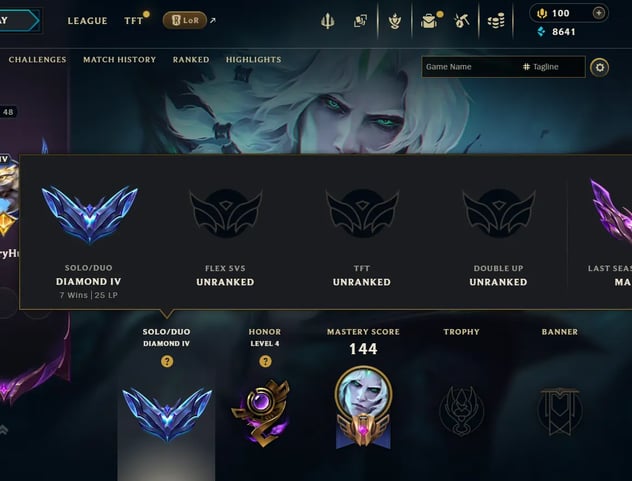Viewport: 632px width, 481px height.
Task: Click the plus icon next to 100 RP
Action: (x=599, y=13)
